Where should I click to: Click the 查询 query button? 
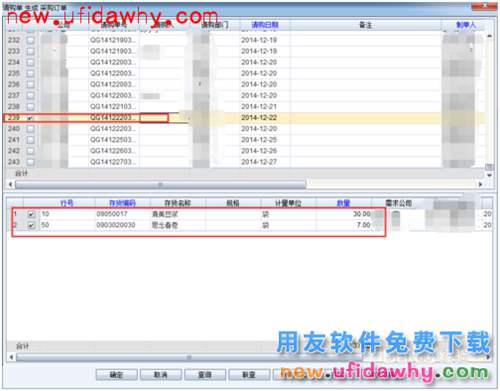(205, 375)
